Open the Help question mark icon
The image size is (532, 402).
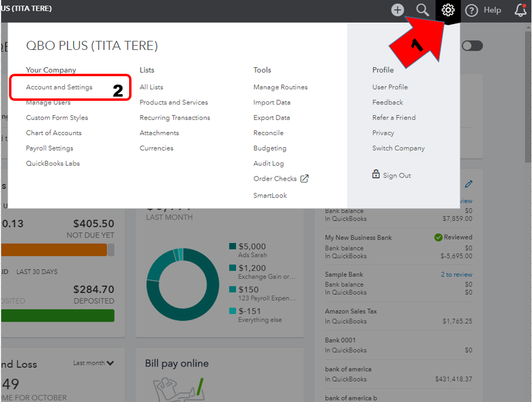coord(471,10)
